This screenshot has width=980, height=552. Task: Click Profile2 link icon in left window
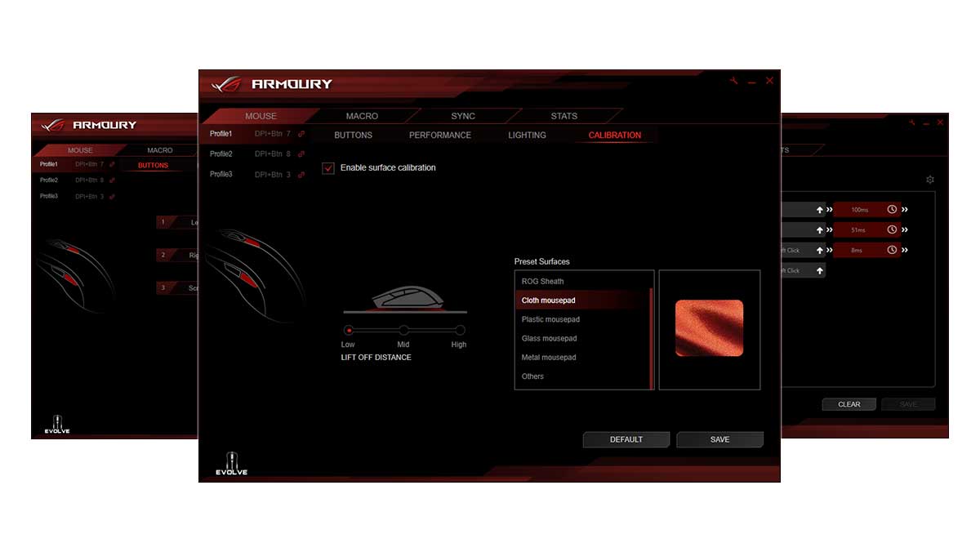tap(112, 180)
